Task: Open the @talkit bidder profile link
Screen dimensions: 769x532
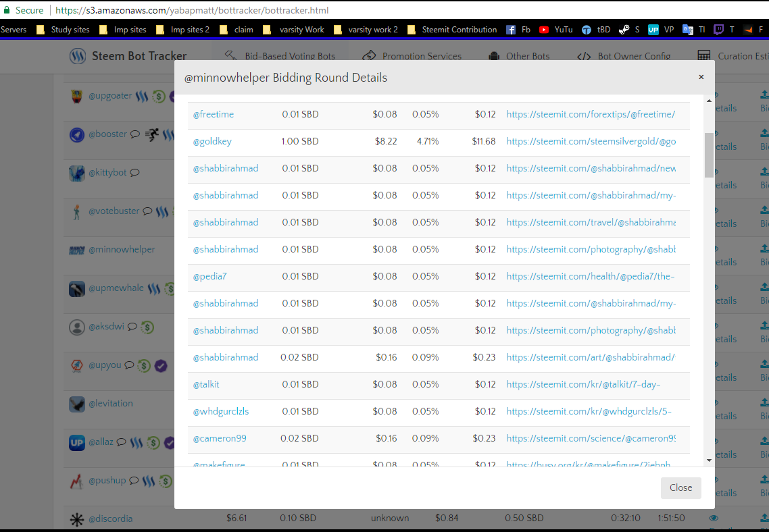Action: [x=206, y=384]
